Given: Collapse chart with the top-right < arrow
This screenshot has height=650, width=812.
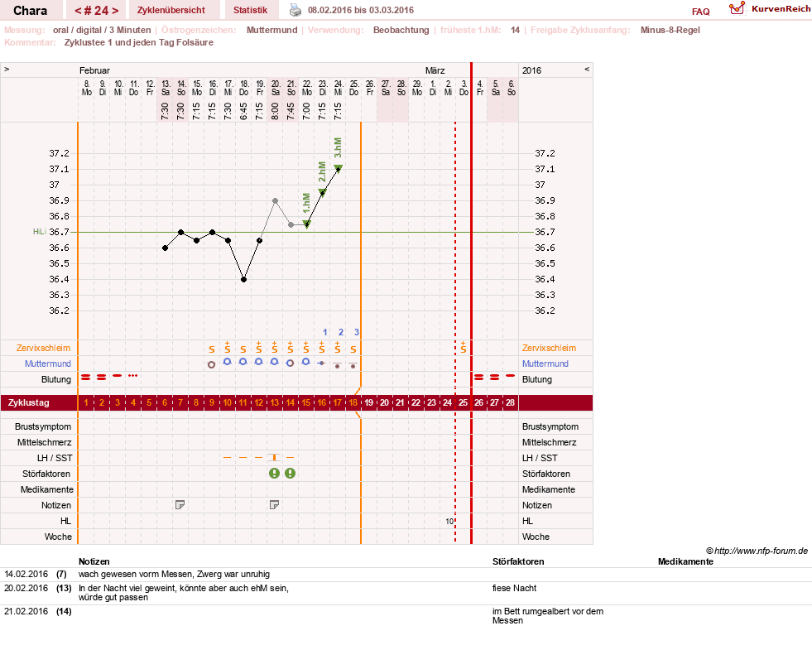Looking at the screenshot, I should click(587, 69).
